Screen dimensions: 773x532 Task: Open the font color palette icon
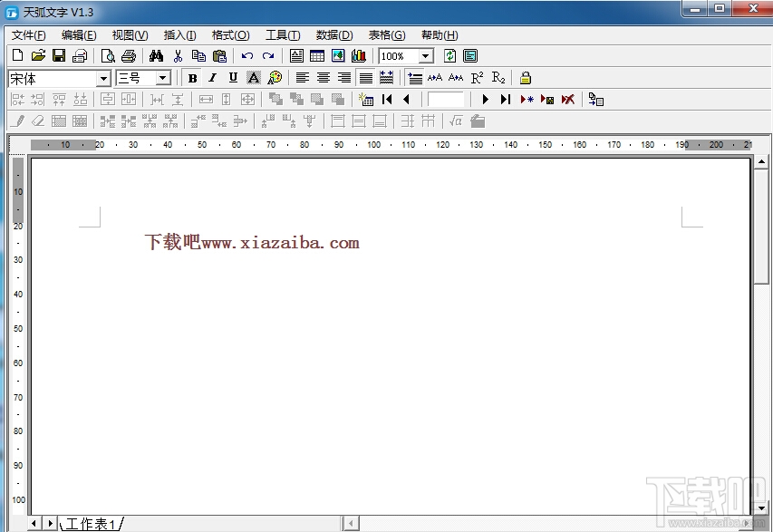click(x=275, y=78)
